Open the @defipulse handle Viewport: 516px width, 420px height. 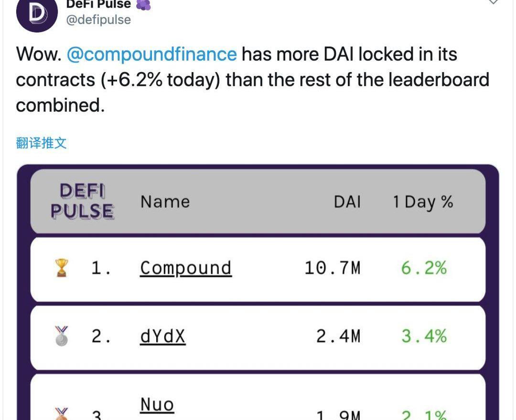pyautogui.click(x=98, y=20)
